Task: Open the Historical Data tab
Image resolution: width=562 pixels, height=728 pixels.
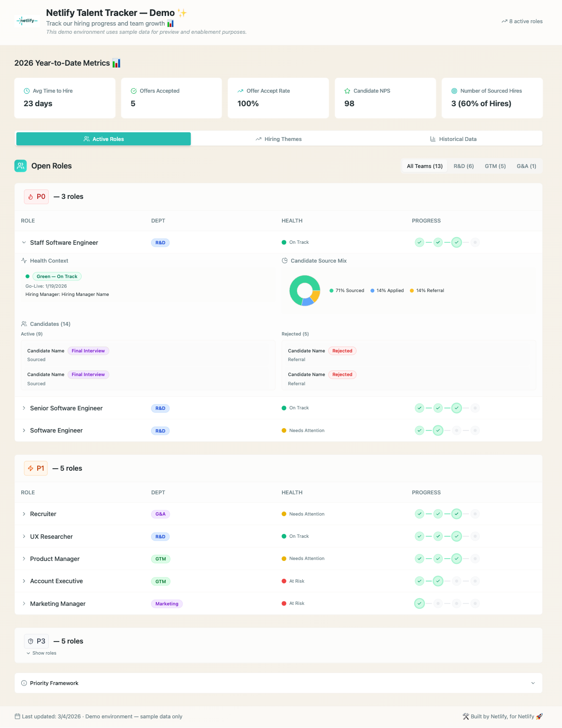Action: (454, 139)
